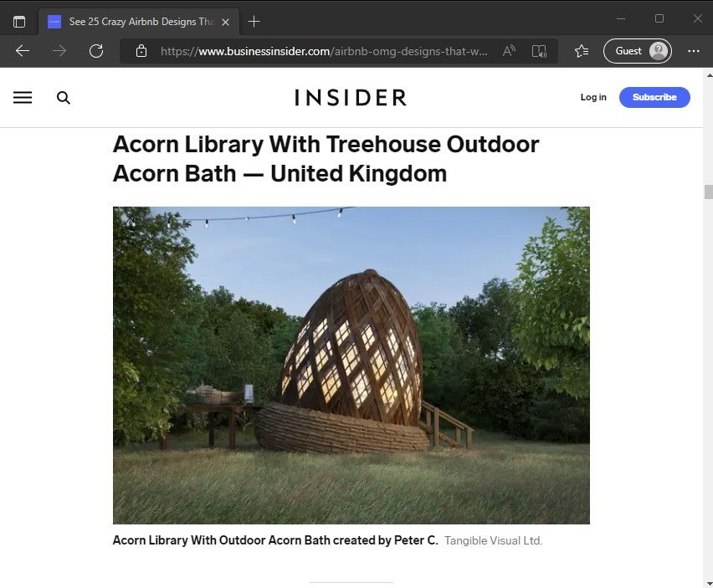Open the tab actions menu
This screenshot has height=588, width=713.
tap(18, 20)
